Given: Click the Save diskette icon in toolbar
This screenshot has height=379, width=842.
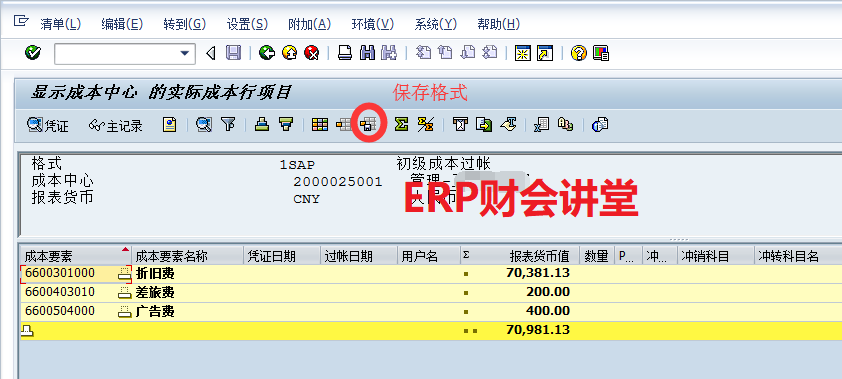Looking at the screenshot, I should pos(233,53).
